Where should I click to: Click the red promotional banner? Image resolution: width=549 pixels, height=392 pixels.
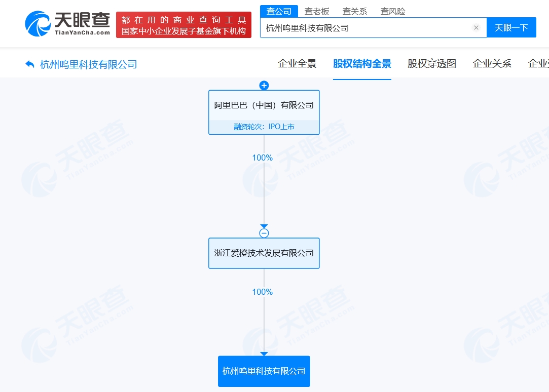[x=184, y=25]
